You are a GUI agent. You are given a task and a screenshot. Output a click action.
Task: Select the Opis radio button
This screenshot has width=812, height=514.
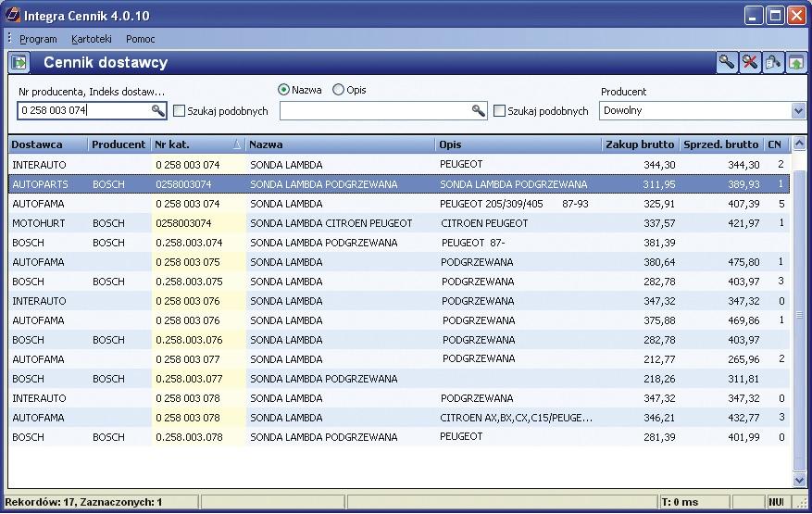(x=338, y=90)
